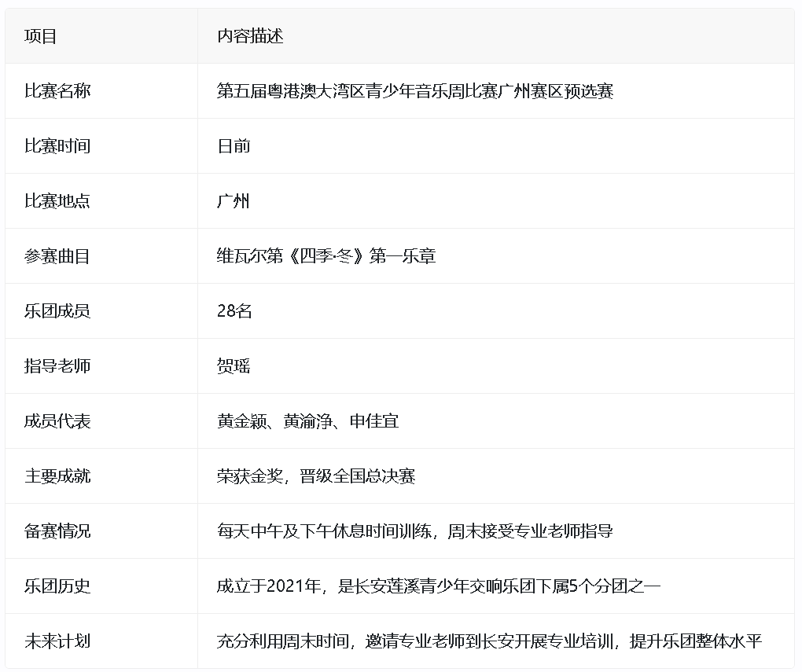Click the 黄金颖、黄渝净、申佳宜 names cell

(307, 421)
